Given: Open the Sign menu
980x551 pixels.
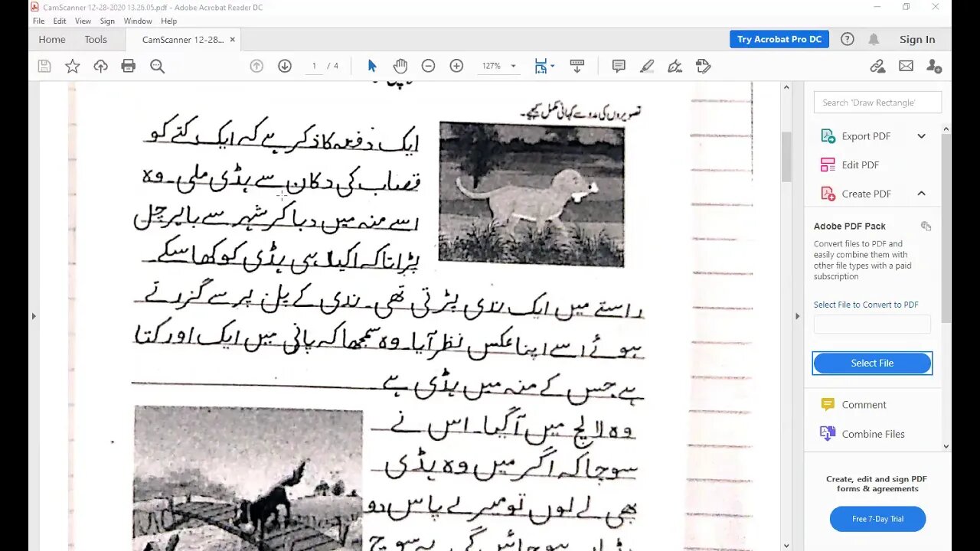Looking at the screenshot, I should (x=107, y=21).
